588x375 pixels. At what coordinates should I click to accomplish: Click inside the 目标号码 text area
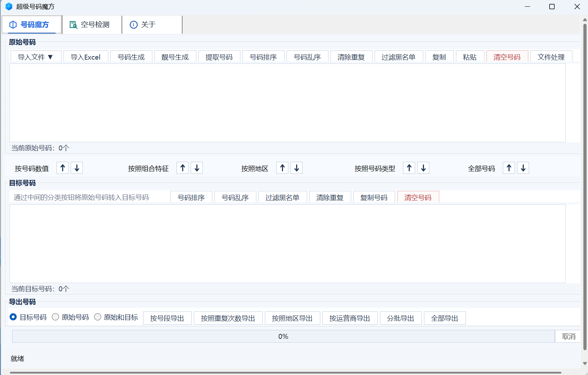tap(287, 244)
